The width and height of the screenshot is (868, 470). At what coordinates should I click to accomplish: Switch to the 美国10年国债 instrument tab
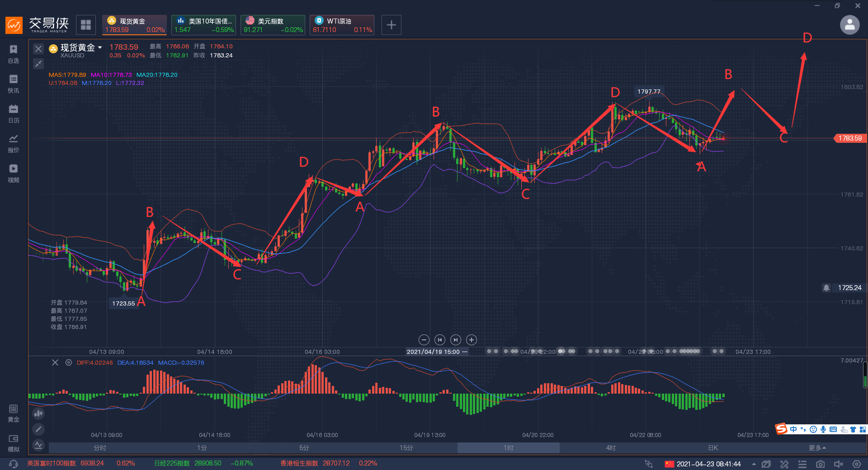point(203,25)
